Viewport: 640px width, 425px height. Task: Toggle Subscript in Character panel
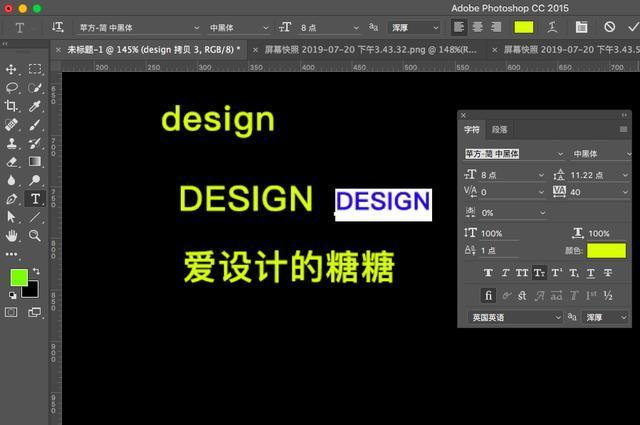(x=574, y=273)
